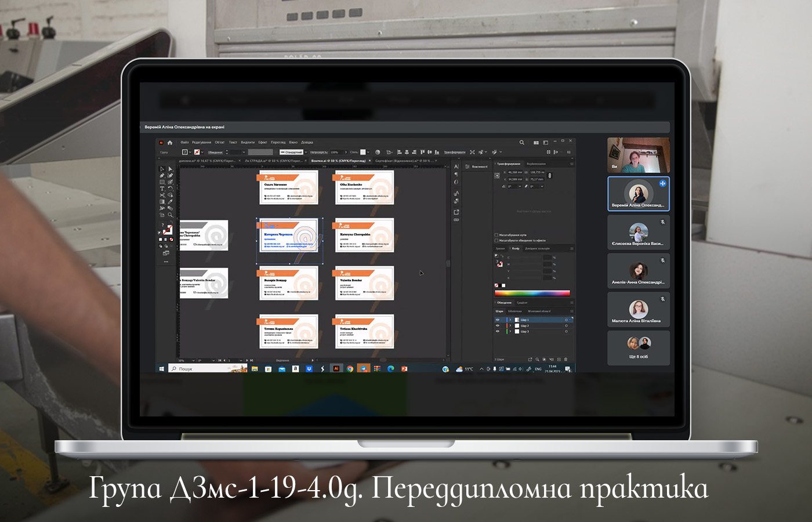Delete selected layer with trash icon
Image resolution: width=812 pixels, height=522 pixels.
pyautogui.click(x=566, y=360)
